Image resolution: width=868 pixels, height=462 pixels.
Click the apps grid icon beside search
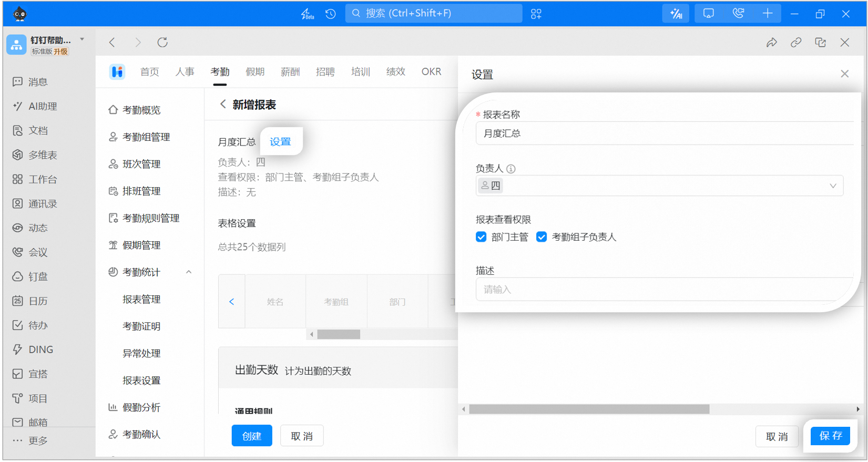click(536, 14)
